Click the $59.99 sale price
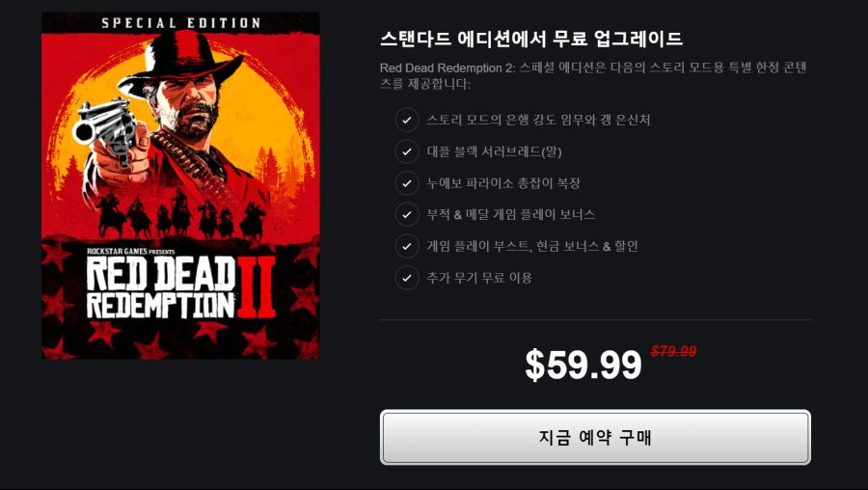Viewport: 868px width, 490px height. coord(583,365)
